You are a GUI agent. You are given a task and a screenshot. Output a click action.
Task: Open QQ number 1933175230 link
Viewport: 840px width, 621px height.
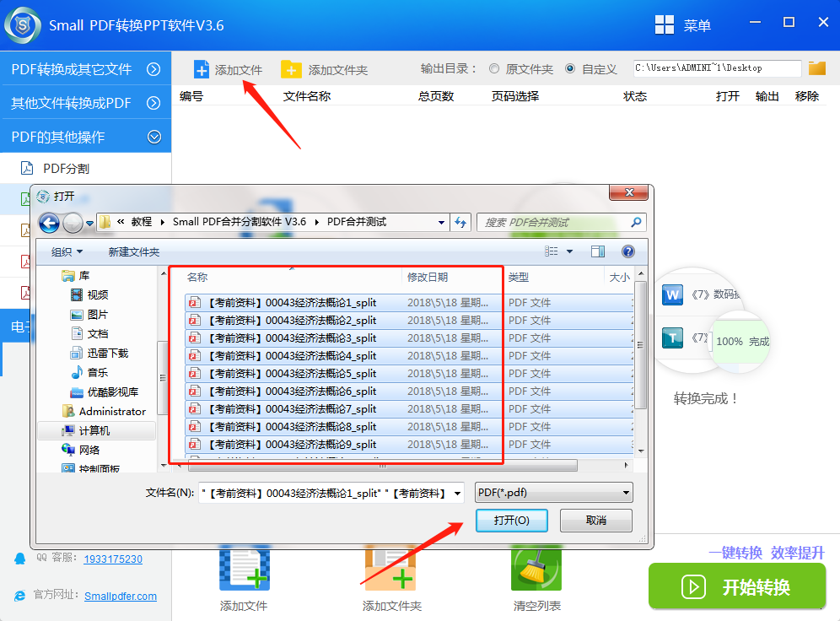(x=113, y=559)
